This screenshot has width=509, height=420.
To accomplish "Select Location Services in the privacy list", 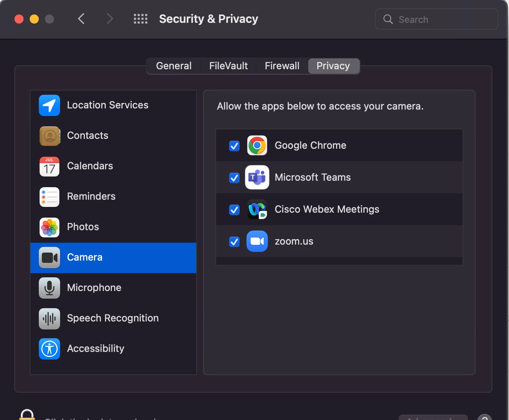I will [113, 105].
